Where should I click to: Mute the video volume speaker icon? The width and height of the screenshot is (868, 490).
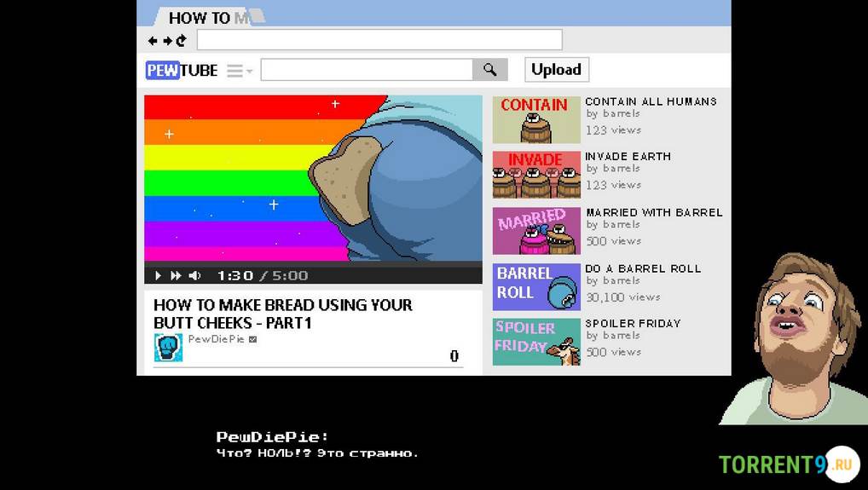[x=194, y=275]
